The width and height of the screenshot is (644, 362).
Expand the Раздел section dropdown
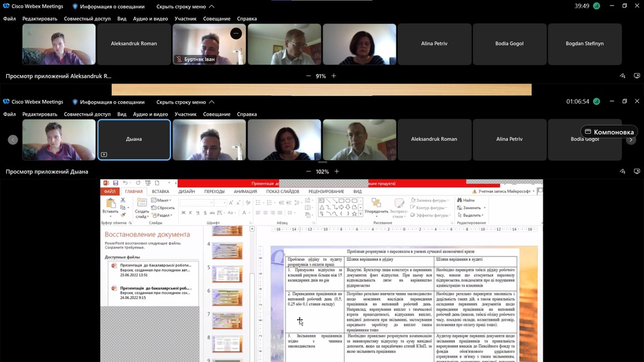click(164, 215)
